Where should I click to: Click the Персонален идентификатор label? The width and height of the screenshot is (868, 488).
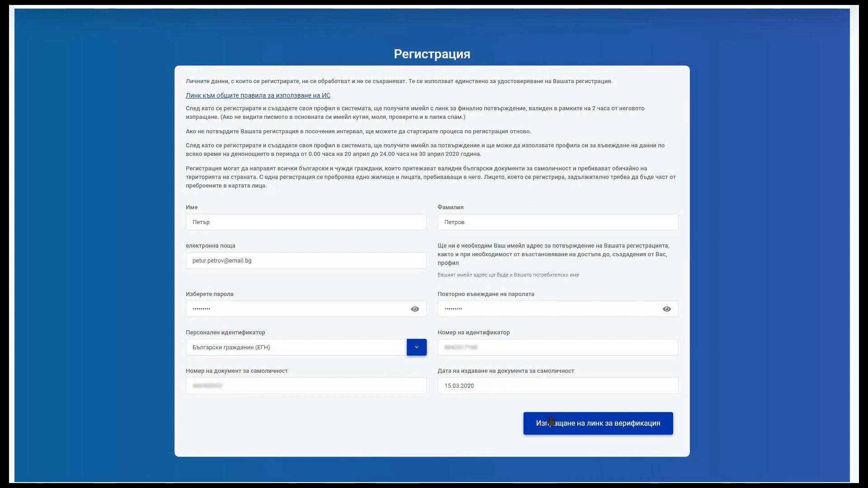click(225, 332)
